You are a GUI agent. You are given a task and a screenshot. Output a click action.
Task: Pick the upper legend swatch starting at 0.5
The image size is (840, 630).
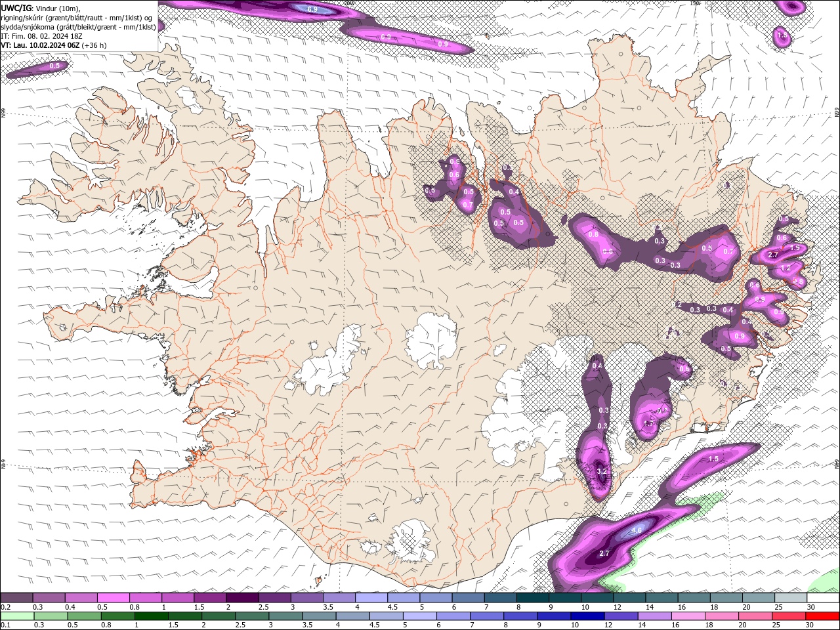[x=113, y=598]
